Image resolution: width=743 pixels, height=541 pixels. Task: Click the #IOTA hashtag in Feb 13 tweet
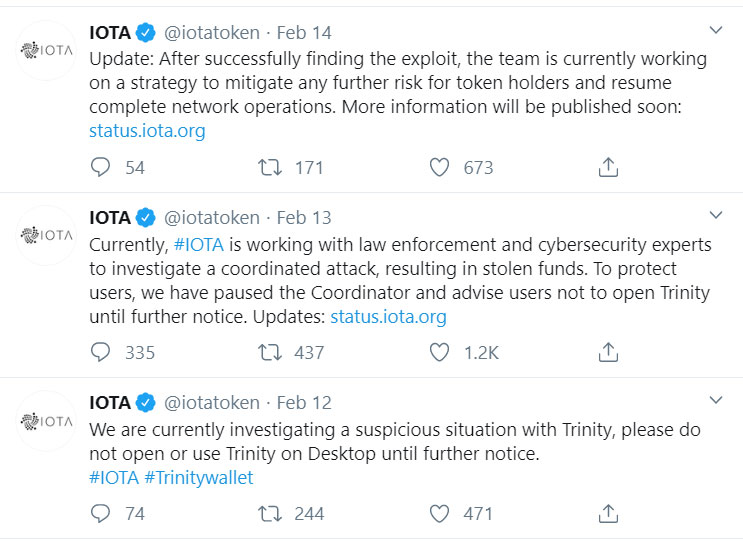(x=199, y=245)
